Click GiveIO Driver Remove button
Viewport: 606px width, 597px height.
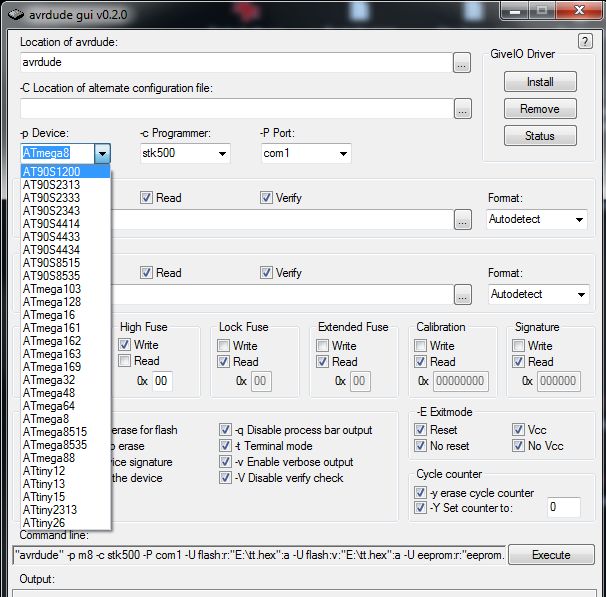540,109
